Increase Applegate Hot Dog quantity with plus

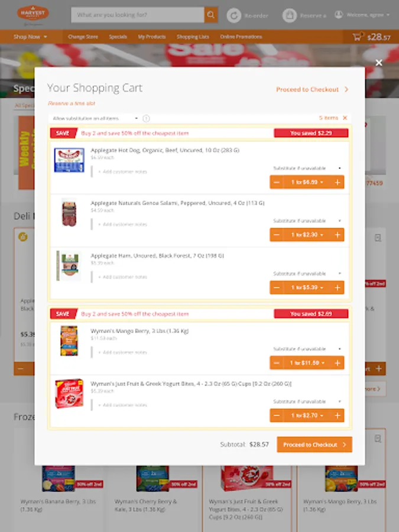tap(338, 182)
